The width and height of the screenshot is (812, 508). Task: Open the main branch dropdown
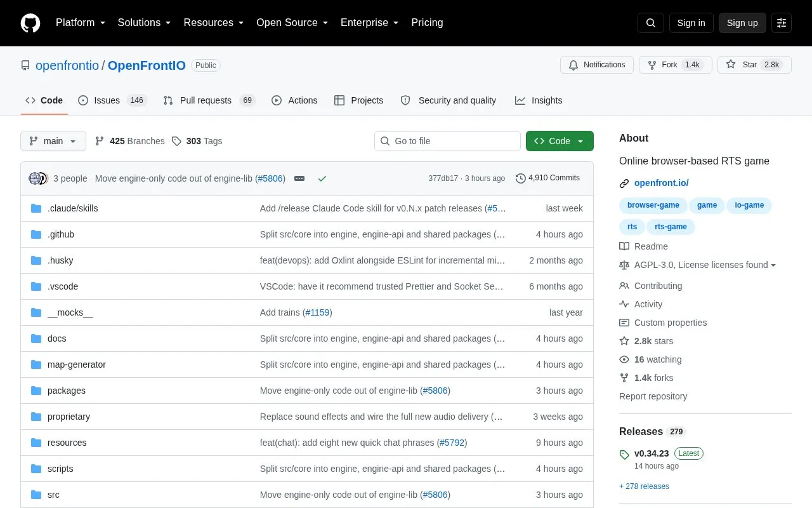point(53,141)
